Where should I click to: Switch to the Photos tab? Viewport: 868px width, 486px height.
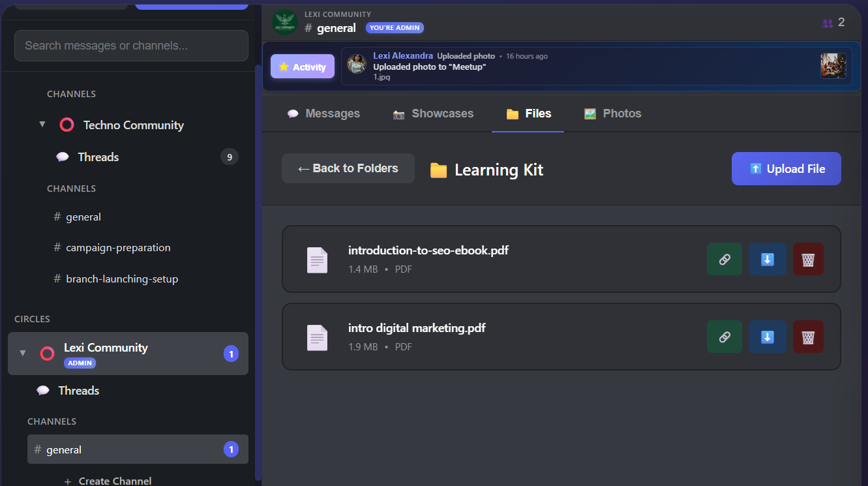click(x=612, y=113)
